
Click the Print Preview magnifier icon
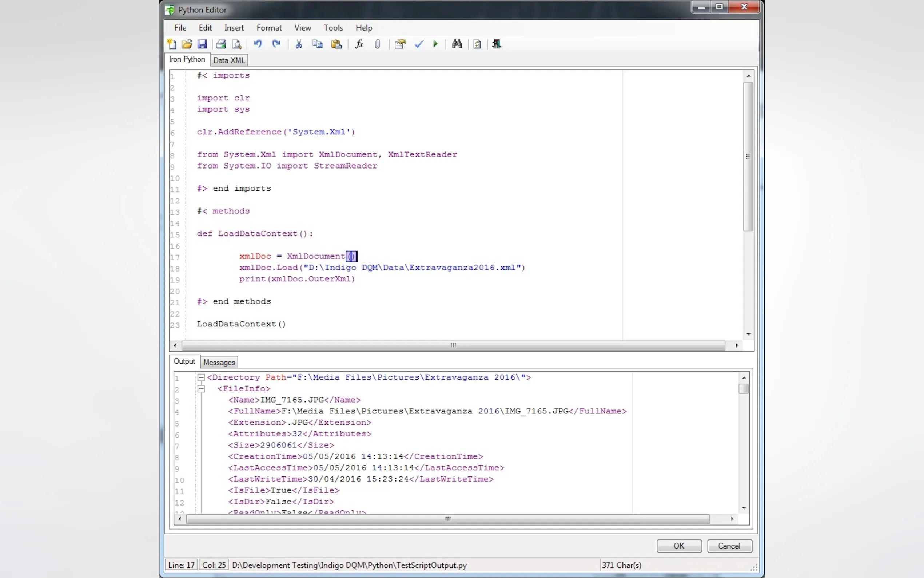click(237, 44)
